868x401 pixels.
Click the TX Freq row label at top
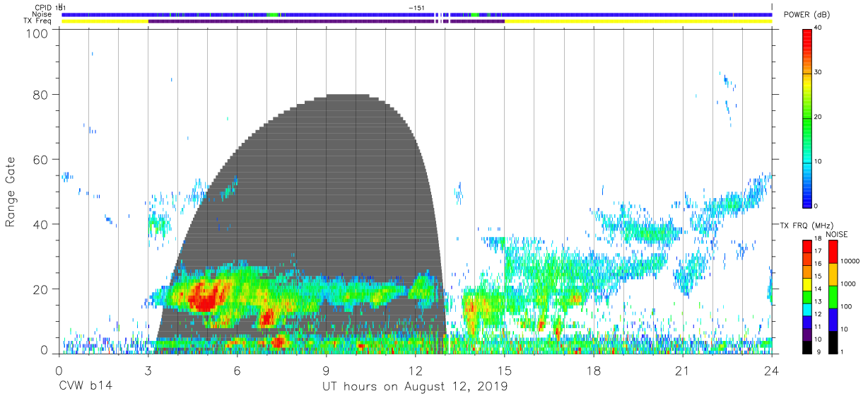pos(37,21)
